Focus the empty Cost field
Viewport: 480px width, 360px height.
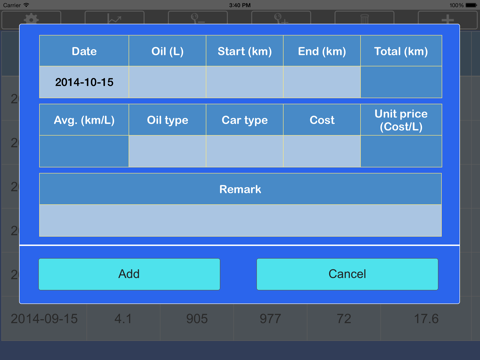pyautogui.click(x=322, y=151)
